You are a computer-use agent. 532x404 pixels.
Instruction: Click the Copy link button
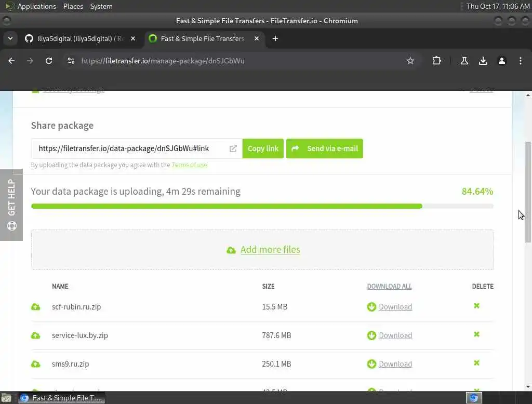263,149
